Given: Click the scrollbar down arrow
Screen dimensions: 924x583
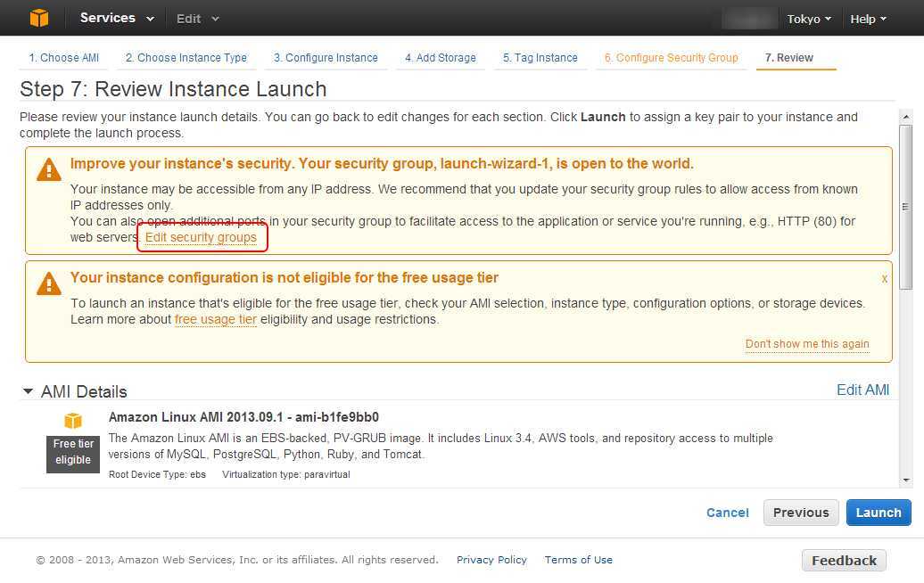Looking at the screenshot, I should [x=906, y=480].
